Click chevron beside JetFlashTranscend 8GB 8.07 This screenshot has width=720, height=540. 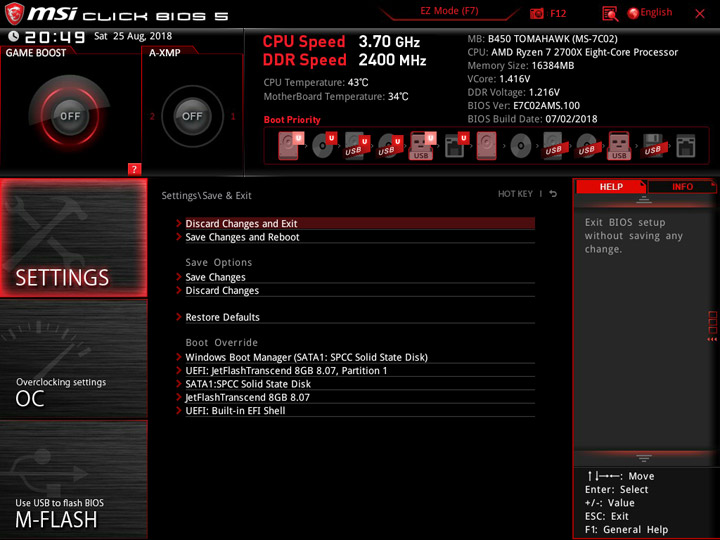179,397
